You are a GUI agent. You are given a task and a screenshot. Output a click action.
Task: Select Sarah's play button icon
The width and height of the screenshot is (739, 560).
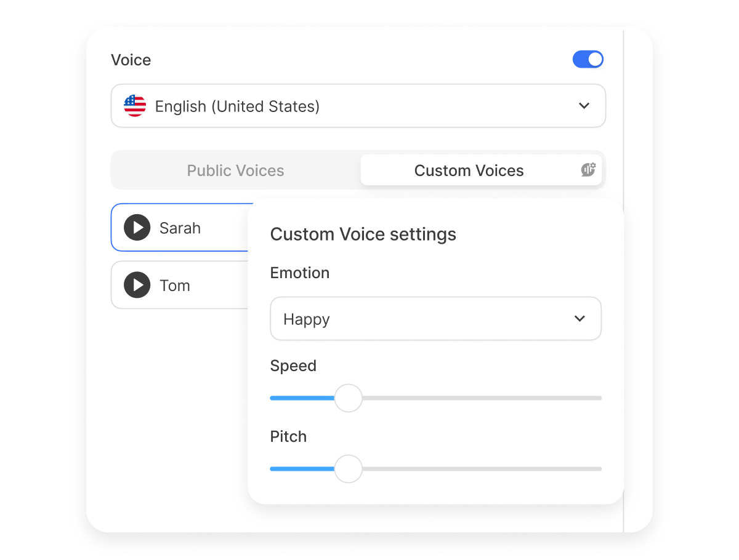point(137,227)
